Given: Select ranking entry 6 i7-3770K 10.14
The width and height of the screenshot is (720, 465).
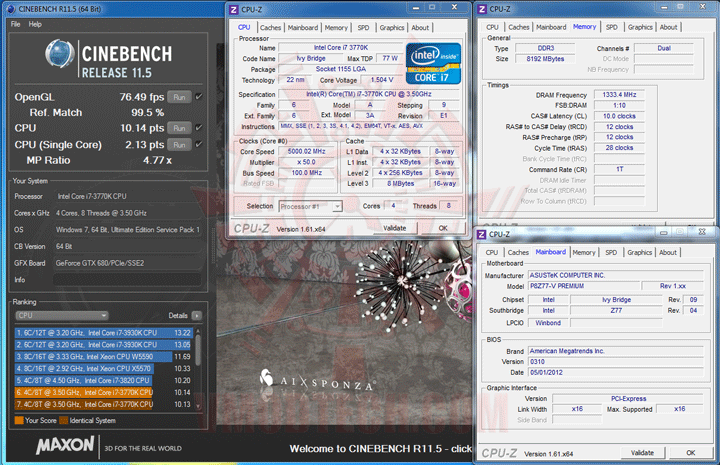Looking at the screenshot, I should (x=104, y=392).
